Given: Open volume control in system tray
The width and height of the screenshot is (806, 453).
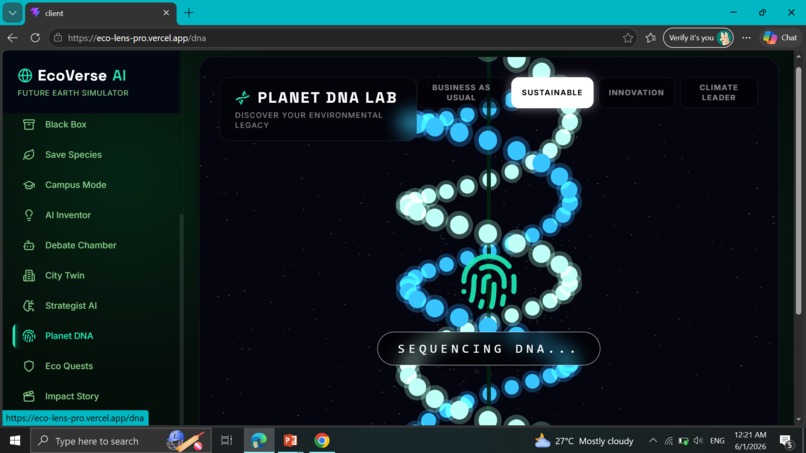Looking at the screenshot, I should 698,441.
